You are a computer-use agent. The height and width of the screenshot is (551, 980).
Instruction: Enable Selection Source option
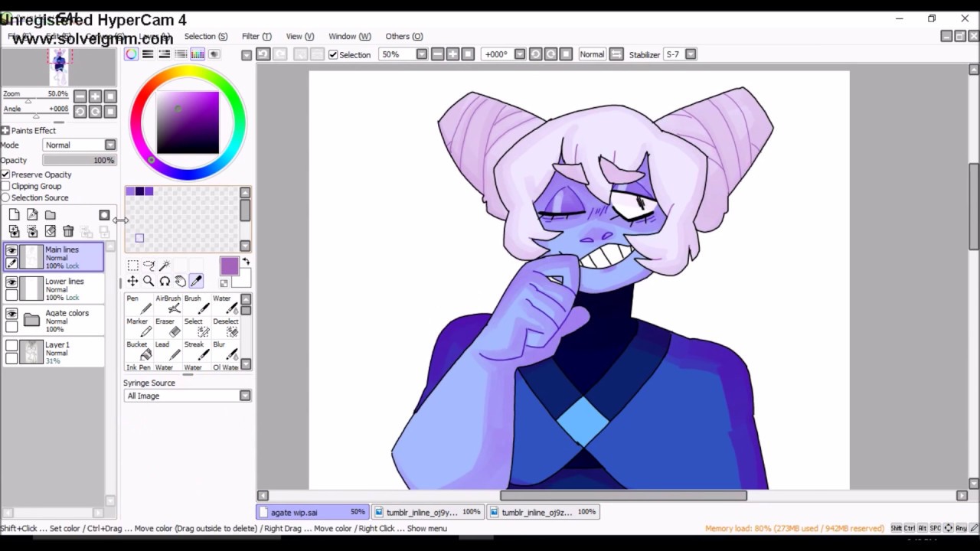(5, 197)
